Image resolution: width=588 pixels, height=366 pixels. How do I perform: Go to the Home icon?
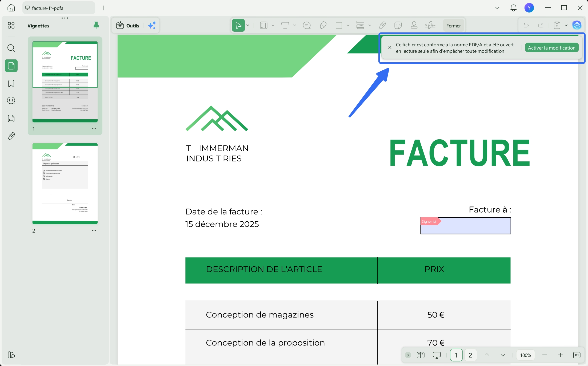(11, 8)
